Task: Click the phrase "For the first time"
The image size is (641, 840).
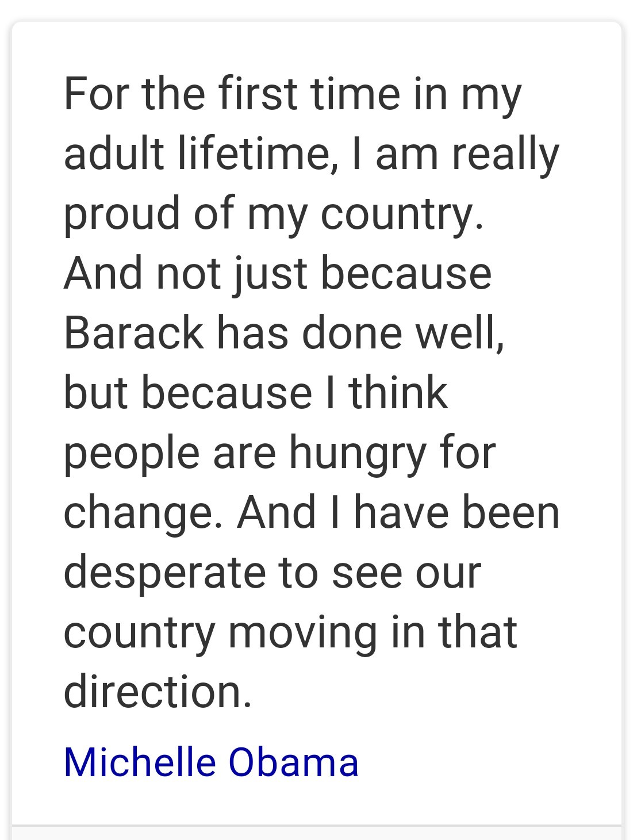Action: point(232,93)
